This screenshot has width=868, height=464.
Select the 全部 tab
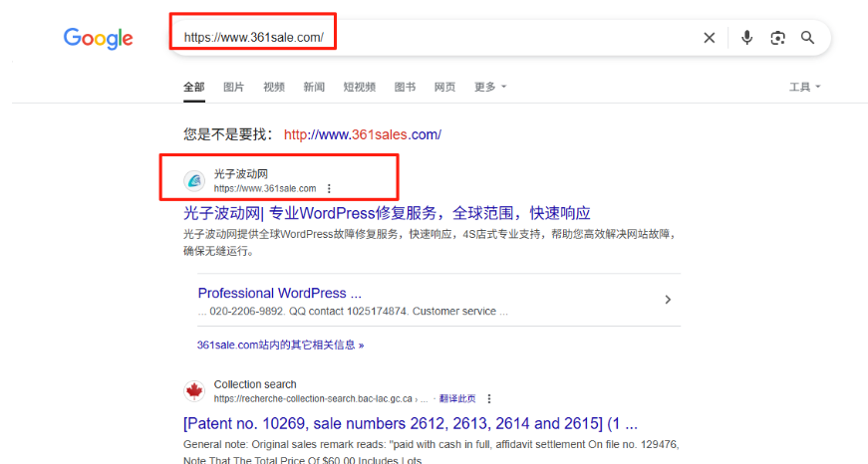(194, 87)
